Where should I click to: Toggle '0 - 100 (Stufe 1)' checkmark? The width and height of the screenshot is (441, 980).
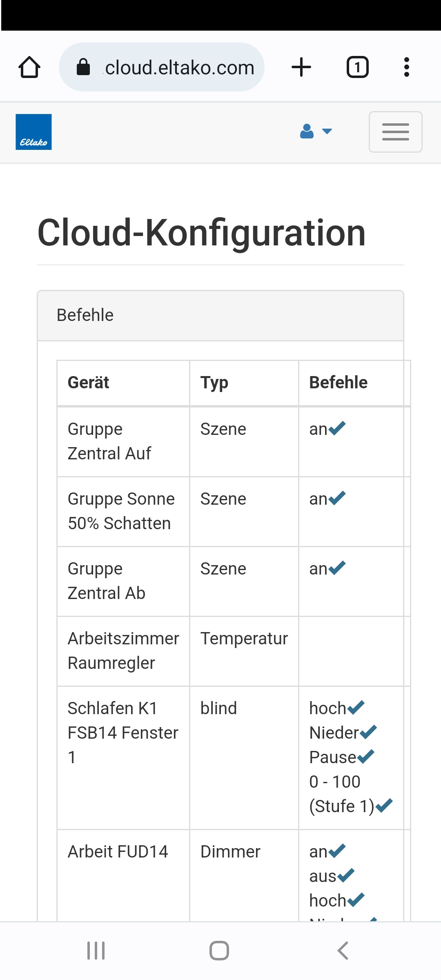384,806
